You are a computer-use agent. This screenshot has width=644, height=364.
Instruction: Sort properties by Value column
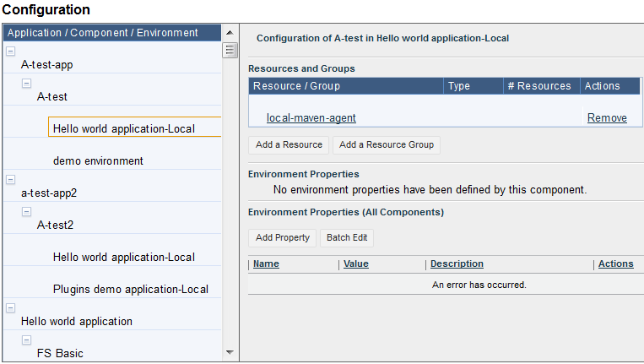(x=356, y=264)
